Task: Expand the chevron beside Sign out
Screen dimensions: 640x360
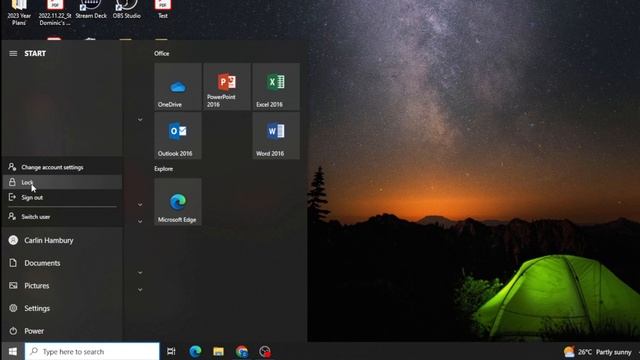Action: click(140, 204)
